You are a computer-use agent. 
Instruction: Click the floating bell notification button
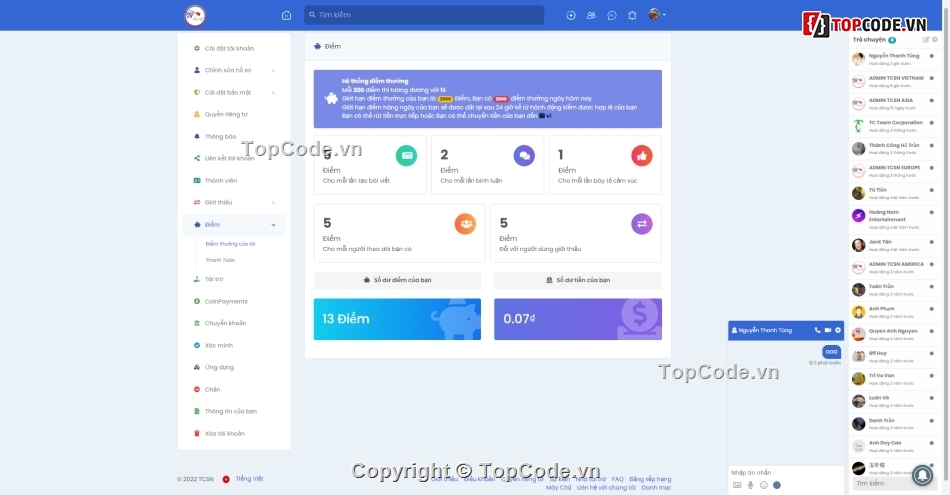tap(923, 475)
